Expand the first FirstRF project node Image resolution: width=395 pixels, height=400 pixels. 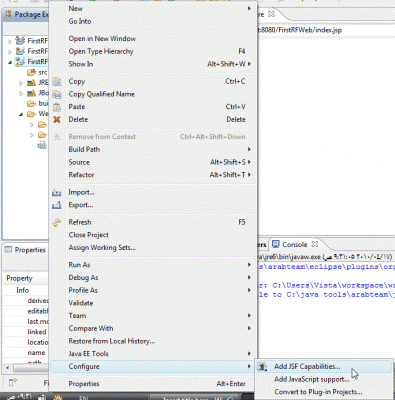10,41
